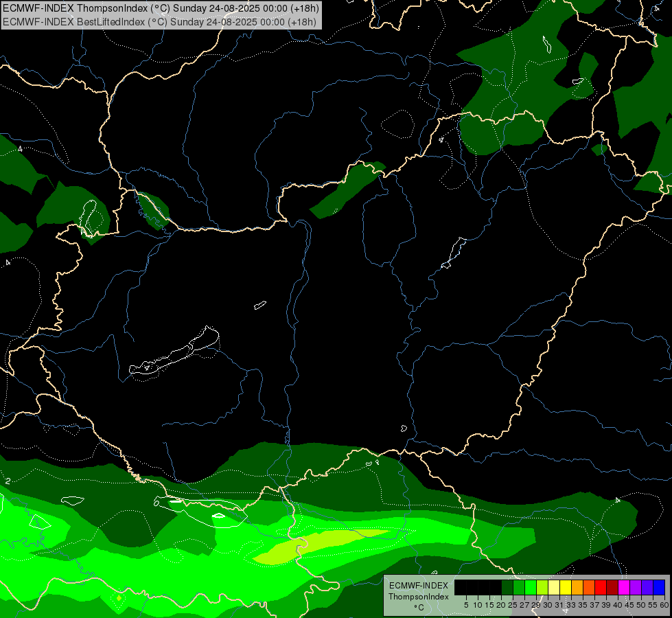Click legend scale value 45
The width and height of the screenshot is (672, 618).
coord(629,605)
